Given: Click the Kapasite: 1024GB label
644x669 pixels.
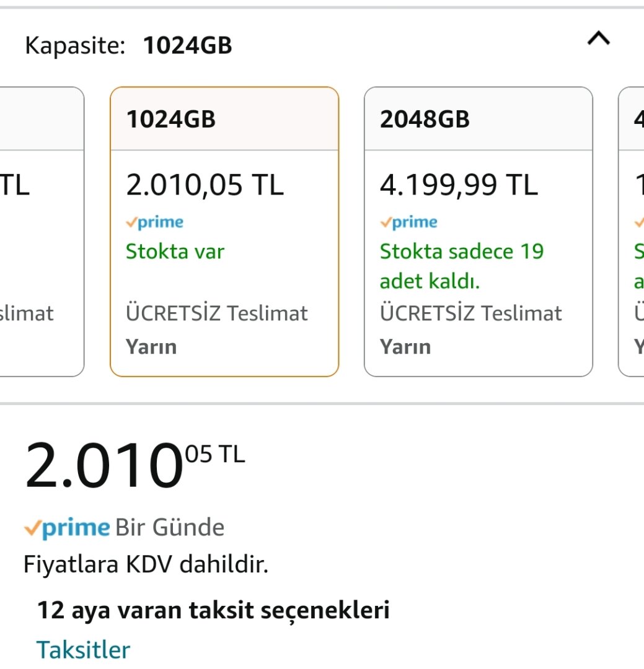Looking at the screenshot, I should pyautogui.click(x=128, y=46).
